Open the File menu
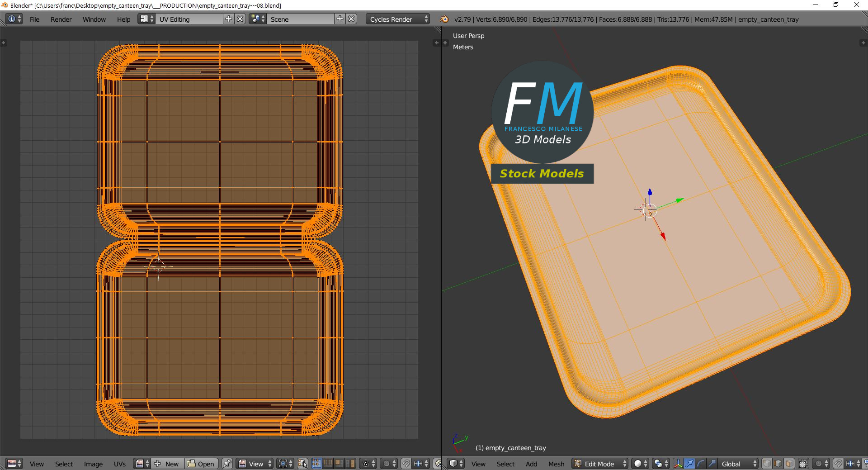 coord(34,19)
